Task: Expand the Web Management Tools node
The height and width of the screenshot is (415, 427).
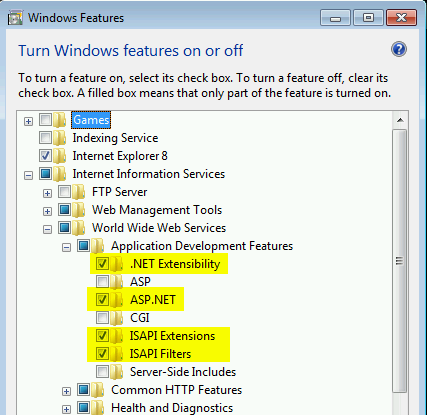Action: pyautogui.click(x=48, y=211)
